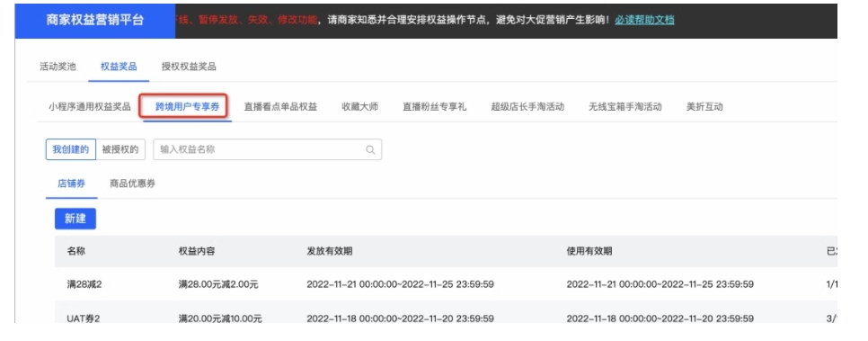Focus the 输入权益名称 search field
This screenshot has width=868, height=341.
coord(268,149)
